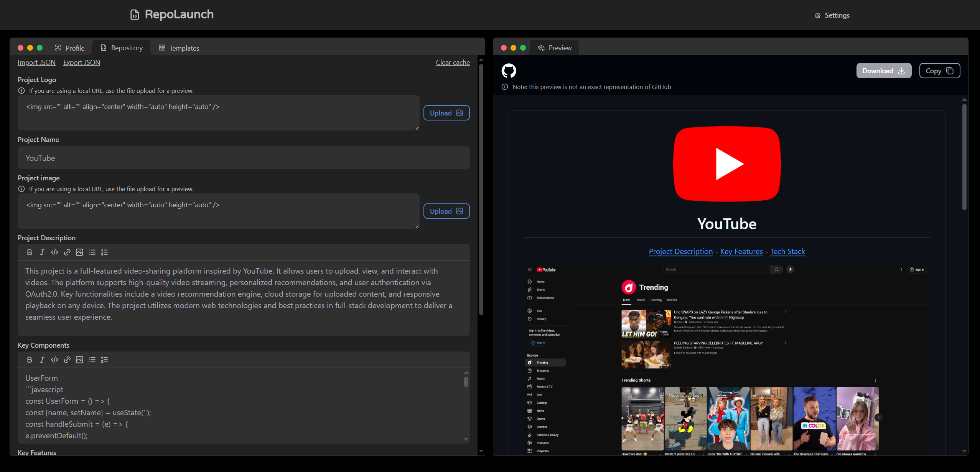Open Settings in the top bar

pyautogui.click(x=832, y=15)
